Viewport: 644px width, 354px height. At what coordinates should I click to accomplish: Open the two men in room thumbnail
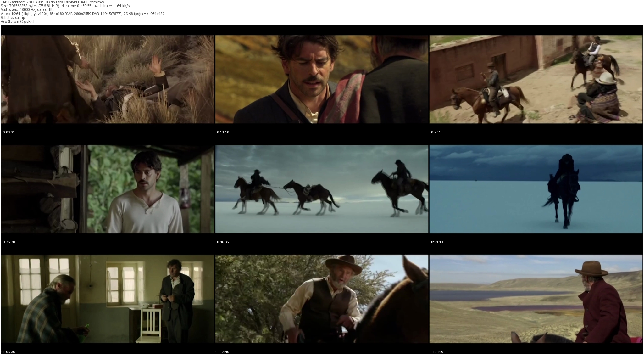coord(108,299)
